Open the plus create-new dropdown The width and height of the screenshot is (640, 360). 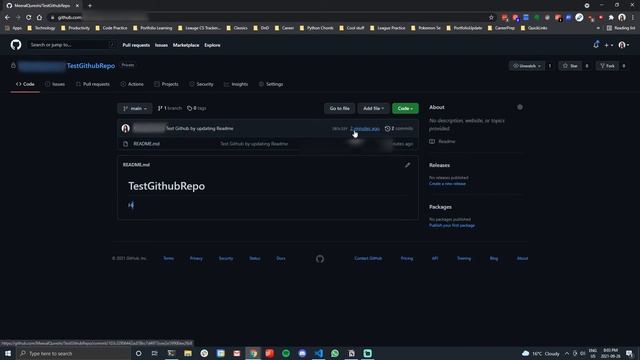pos(609,45)
